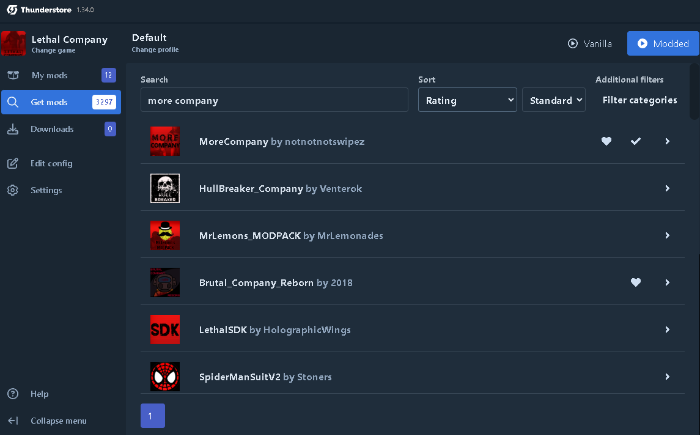This screenshot has height=435, width=700.
Task: Click the MrLemons_MODPACK mod icon
Action: tap(165, 235)
